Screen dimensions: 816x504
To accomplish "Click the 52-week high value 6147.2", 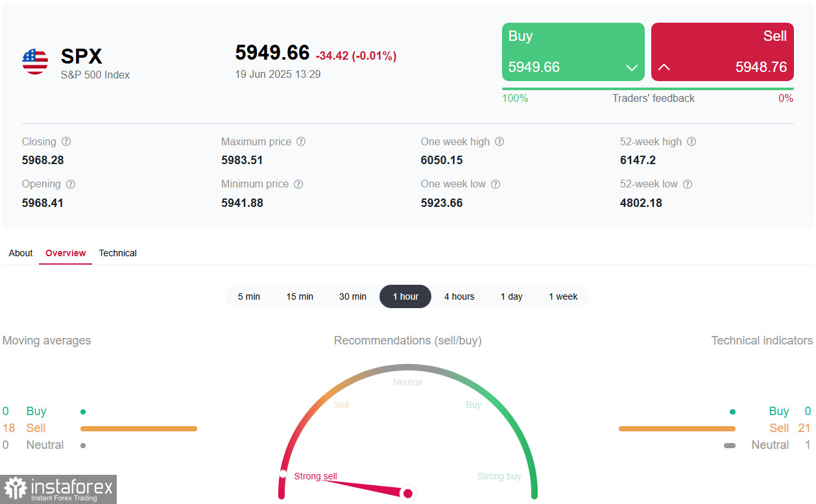I will pos(638,160).
